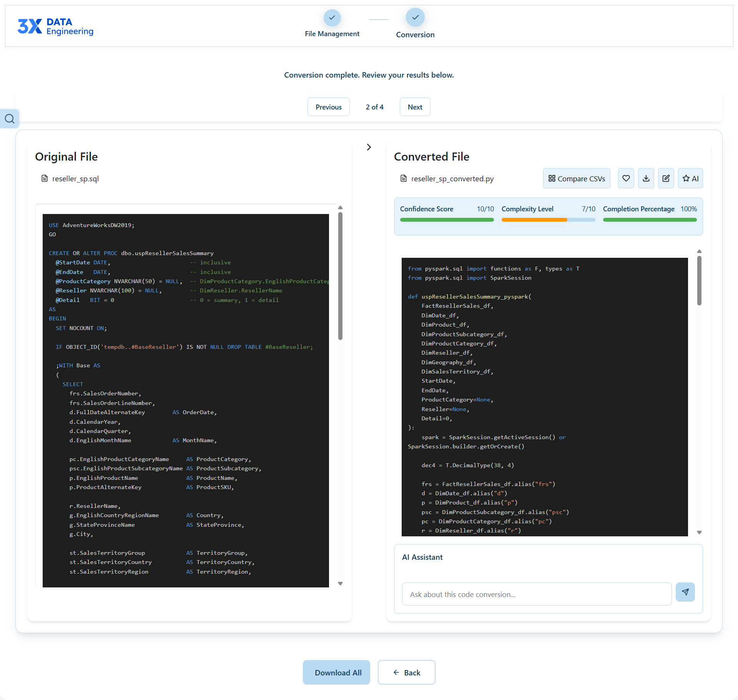Click reseller_sp_converted.py file icon

[x=404, y=178]
